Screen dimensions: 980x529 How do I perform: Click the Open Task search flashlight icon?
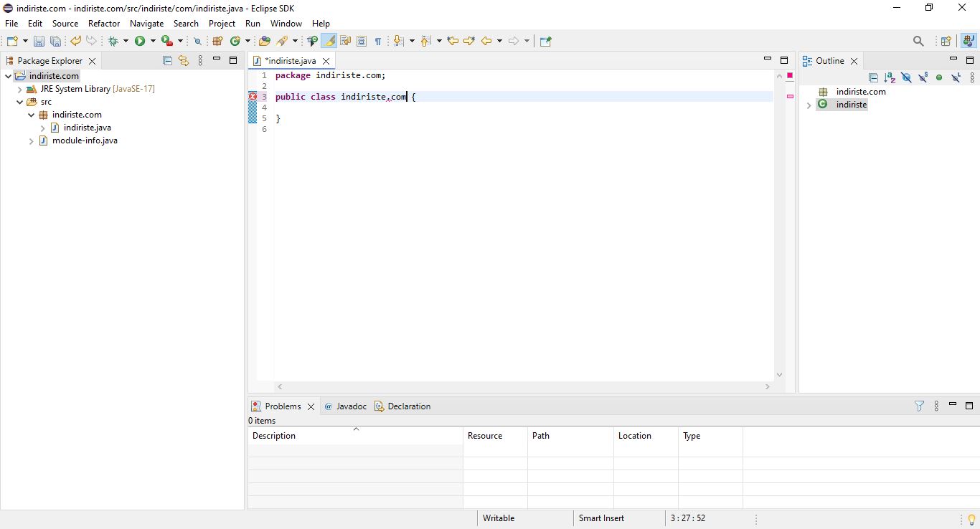coord(283,41)
